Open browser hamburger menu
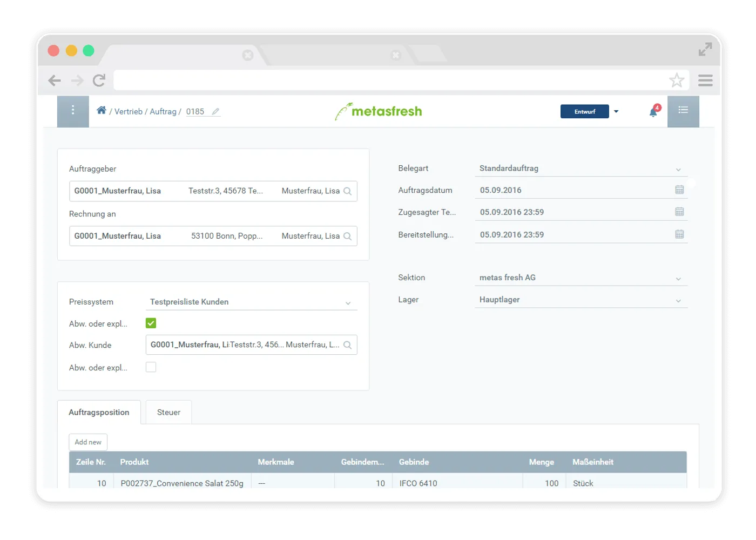This screenshot has height=540, width=756. 705,80
